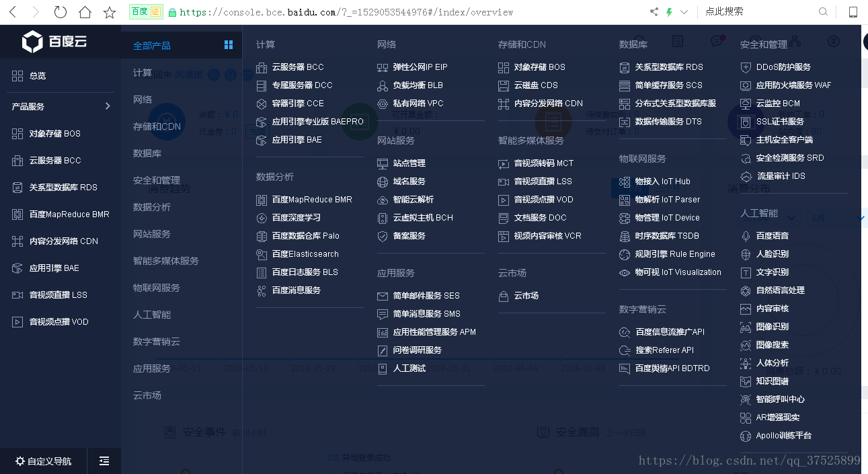This screenshot has height=474, width=868.
Task: Open 问卷调研服务 link
Action: pyautogui.click(x=418, y=350)
